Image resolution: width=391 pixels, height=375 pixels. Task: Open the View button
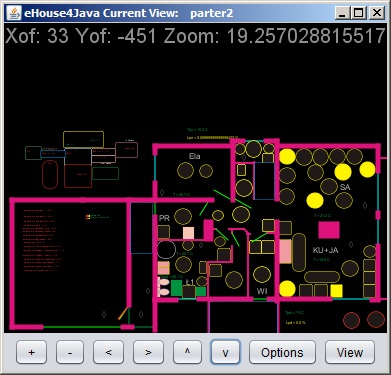(x=350, y=352)
